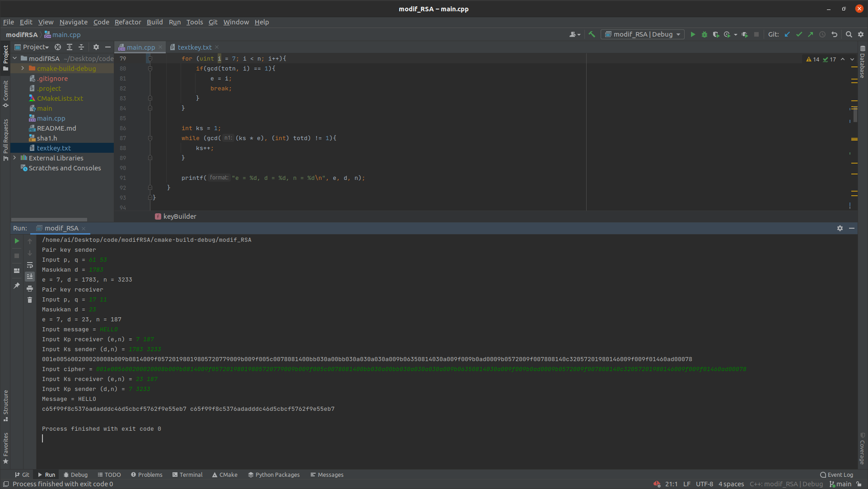868x489 pixels.
Task: Open the modif_RSA | Debug configuration dropdown
Action: 642,34
